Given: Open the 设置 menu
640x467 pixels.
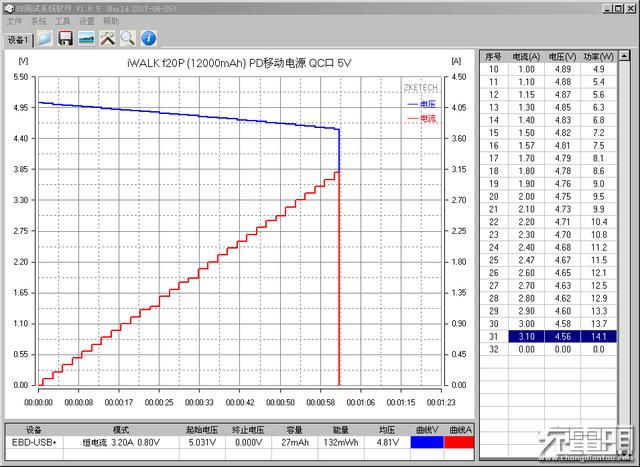Looking at the screenshot, I should click(x=87, y=21).
